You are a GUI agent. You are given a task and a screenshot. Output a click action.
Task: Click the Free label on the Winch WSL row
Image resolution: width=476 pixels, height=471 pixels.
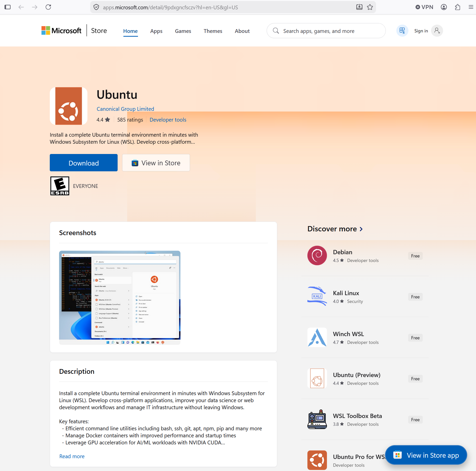pos(415,338)
